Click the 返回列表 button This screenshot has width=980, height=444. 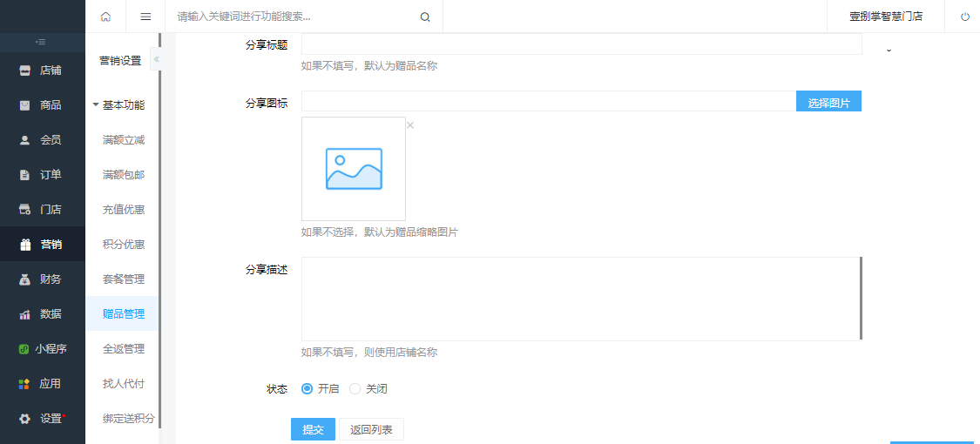point(371,429)
